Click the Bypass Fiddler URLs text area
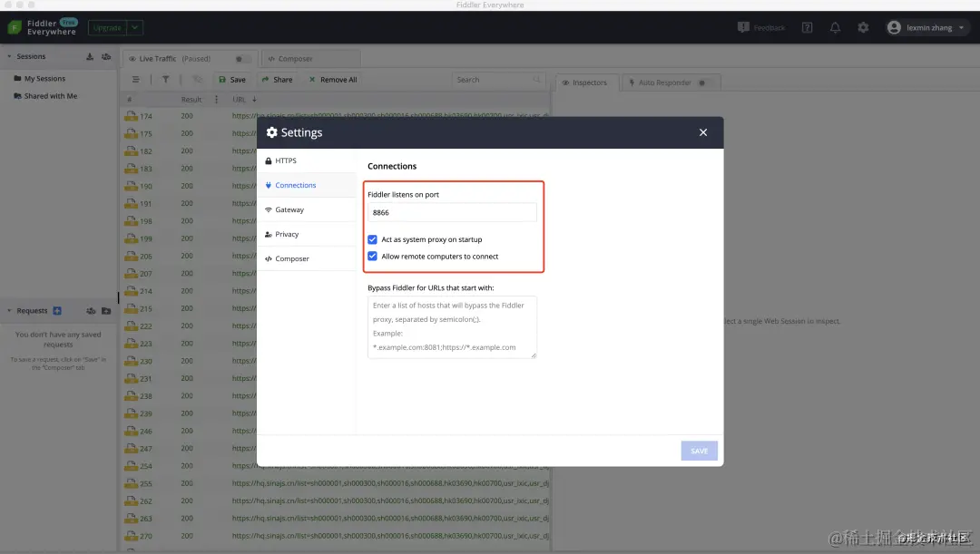 [x=452, y=326]
